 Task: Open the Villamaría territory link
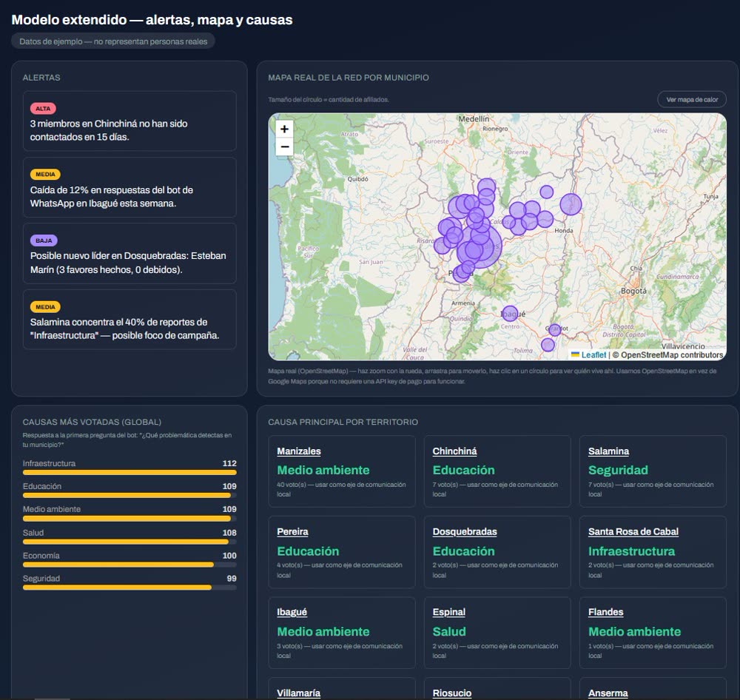pyautogui.click(x=298, y=693)
